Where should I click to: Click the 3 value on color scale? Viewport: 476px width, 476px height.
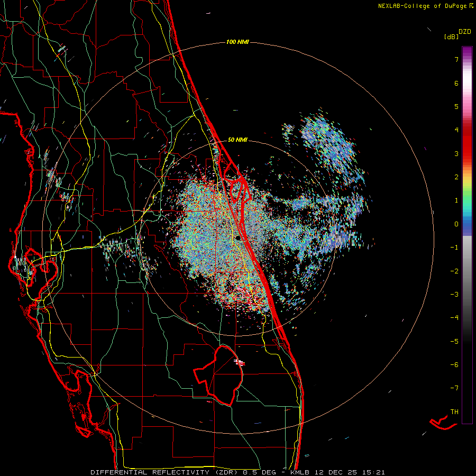[x=456, y=153]
